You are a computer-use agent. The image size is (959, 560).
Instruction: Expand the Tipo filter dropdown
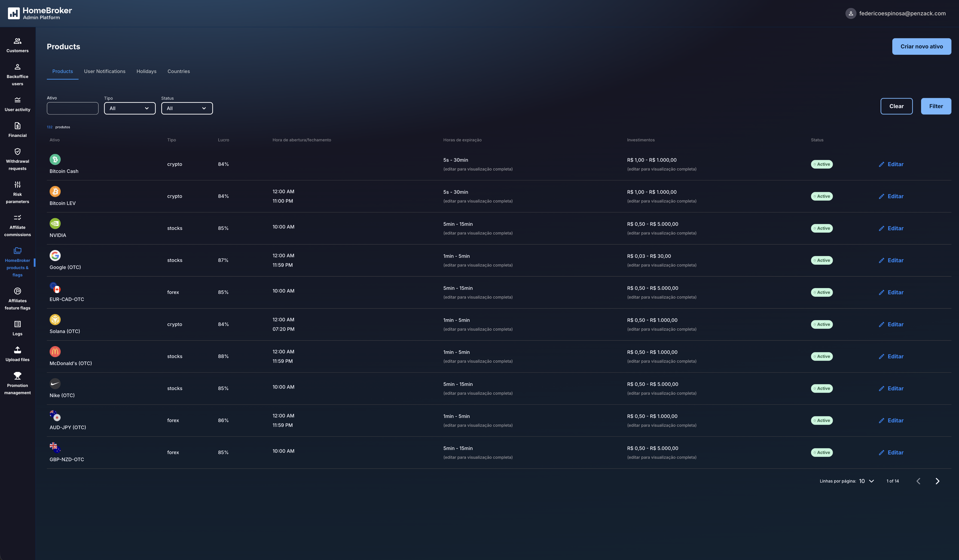(x=129, y=108)
